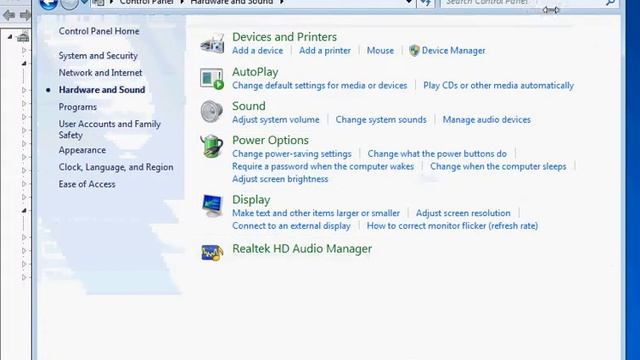Click Adjust screen resolution
The width and height of the screenshot is (640, 360).
click(463, 213)
